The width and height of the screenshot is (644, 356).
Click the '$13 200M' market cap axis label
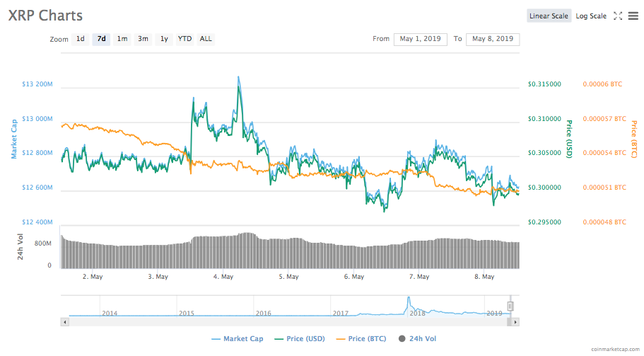(x=37, y=84)
